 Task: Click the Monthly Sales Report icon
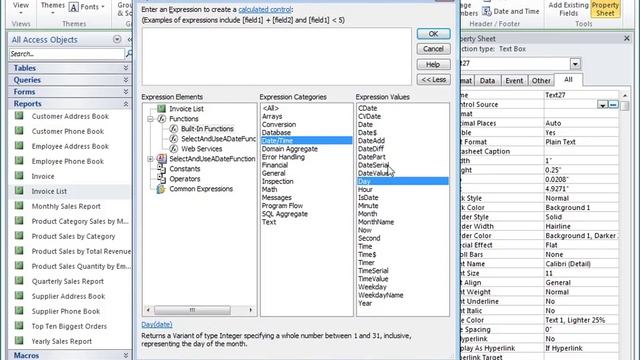click(x=19, y=206)
